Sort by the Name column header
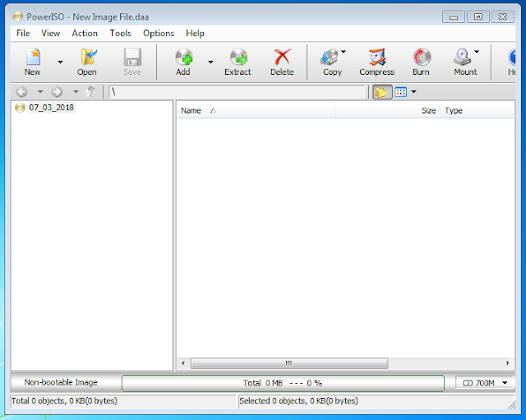Viewport: 526px width, 420px height. pyautogui.click(x=256, y=110)
